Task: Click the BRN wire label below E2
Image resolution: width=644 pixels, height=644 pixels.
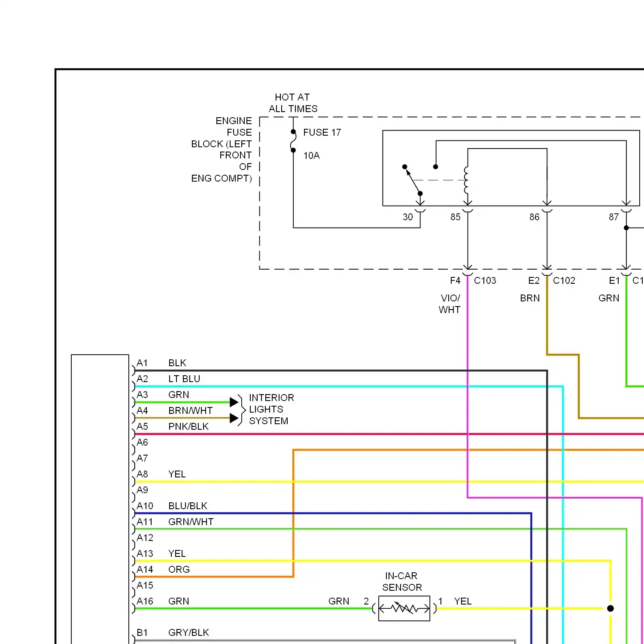Action: point(530,298)
